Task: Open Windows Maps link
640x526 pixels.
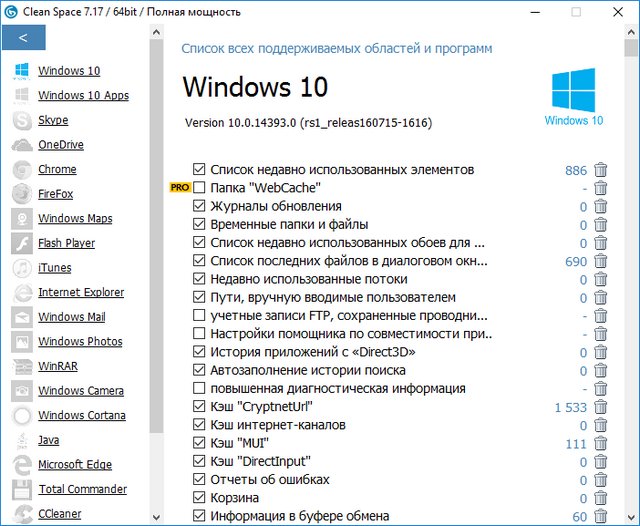Action: pos(75,218)
